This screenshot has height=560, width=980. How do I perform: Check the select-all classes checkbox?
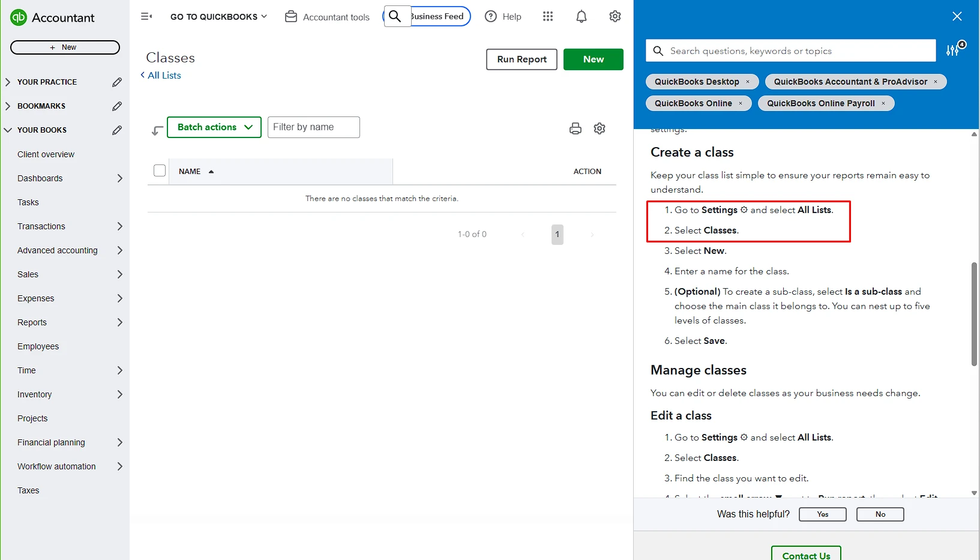(159, 170)
